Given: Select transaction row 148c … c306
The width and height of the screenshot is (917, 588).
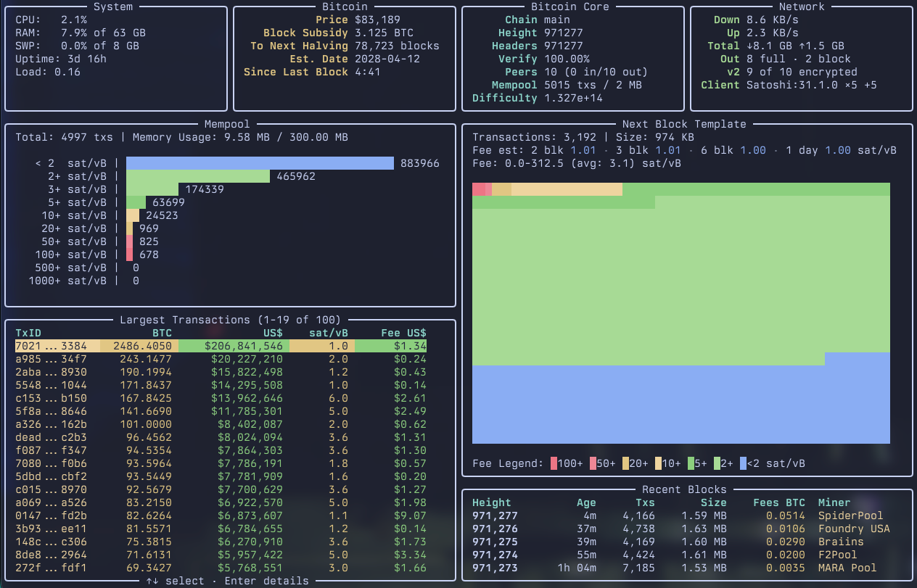Looking at the screenshot, I should coord(221,542).
